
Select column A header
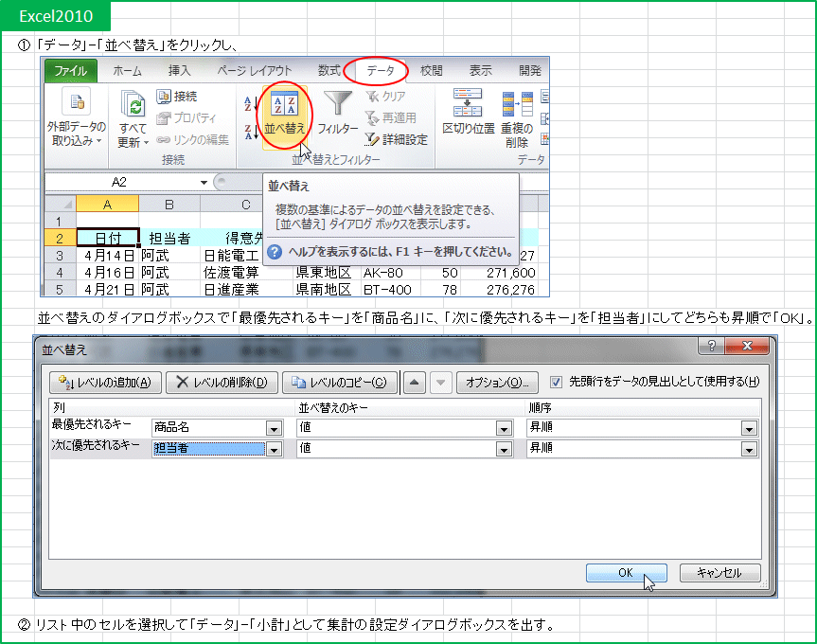click(107, 204)
